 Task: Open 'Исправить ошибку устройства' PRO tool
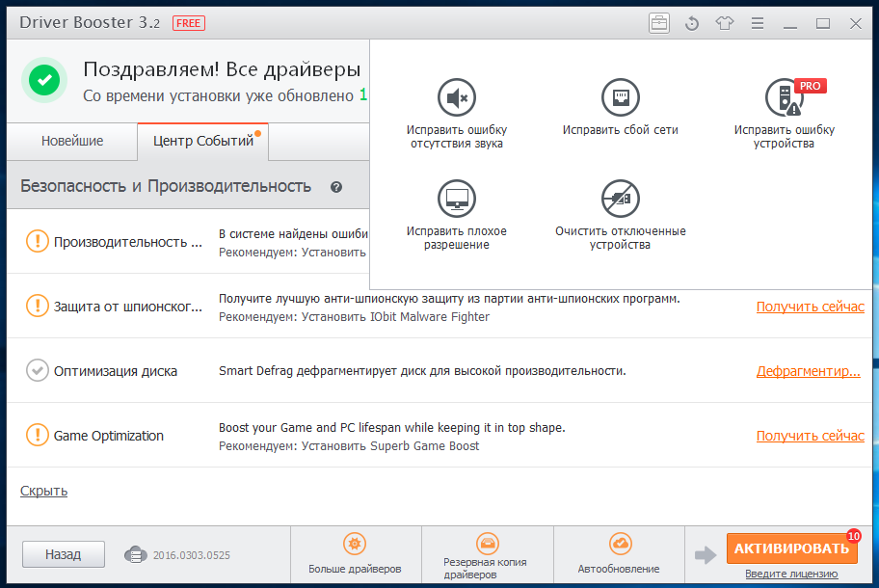pos(785,97)
